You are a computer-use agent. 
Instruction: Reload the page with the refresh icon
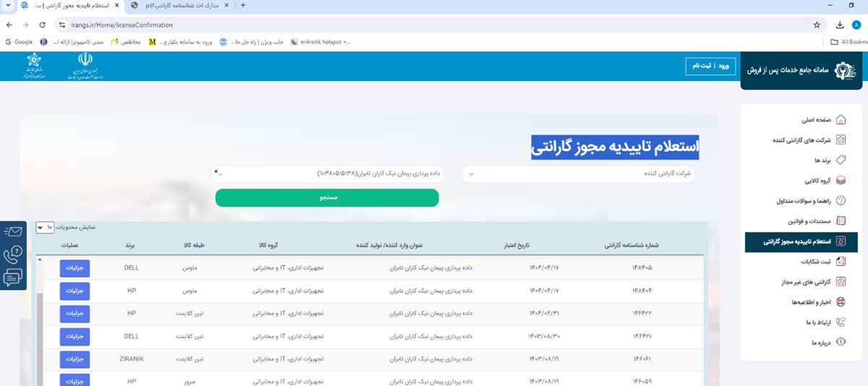42,25
